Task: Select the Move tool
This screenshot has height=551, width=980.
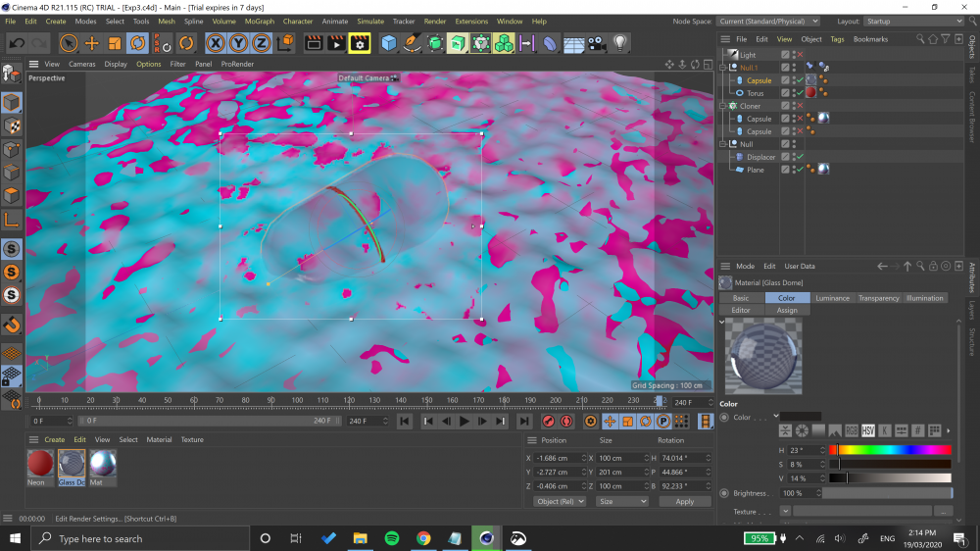Action: (x=92, y=43)
